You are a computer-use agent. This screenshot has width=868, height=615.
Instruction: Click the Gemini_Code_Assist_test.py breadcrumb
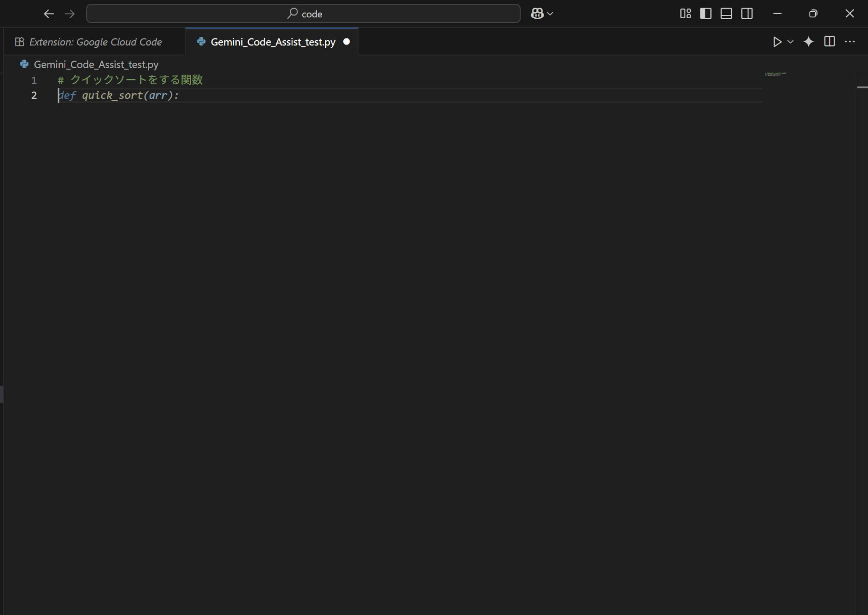pyautogui.click(x=96, y=64)
